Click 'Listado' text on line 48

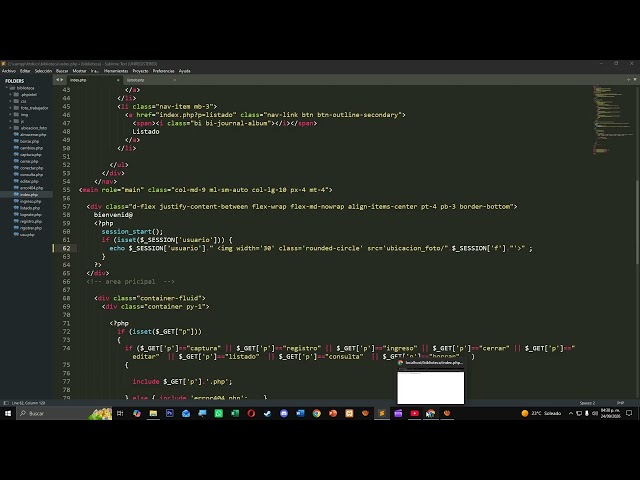(146, 131)
